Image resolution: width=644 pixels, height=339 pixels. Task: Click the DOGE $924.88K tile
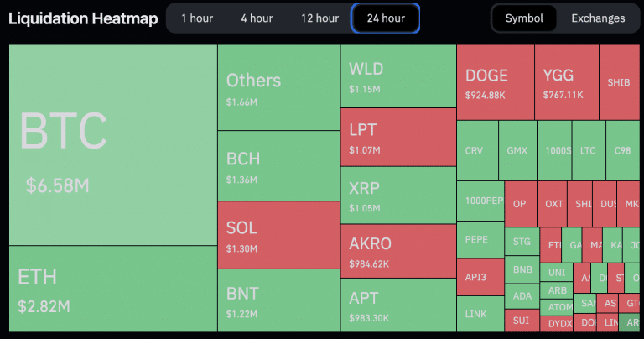coord(496,82)
